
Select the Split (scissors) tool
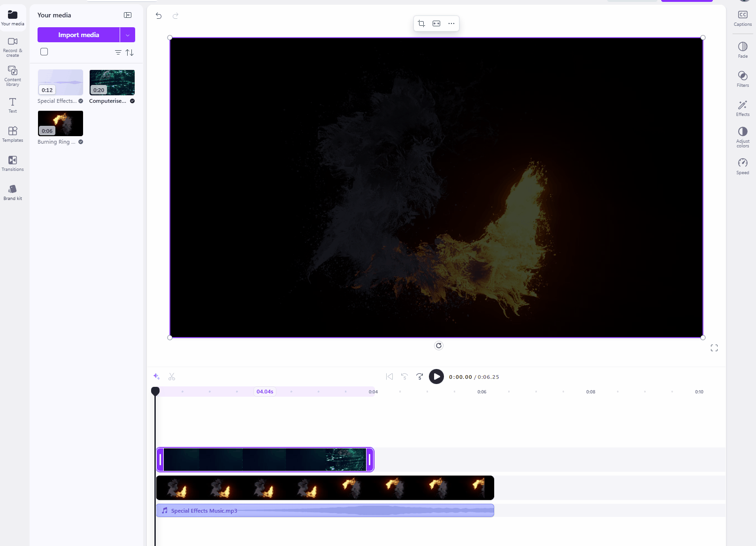[x=172, y=377]
